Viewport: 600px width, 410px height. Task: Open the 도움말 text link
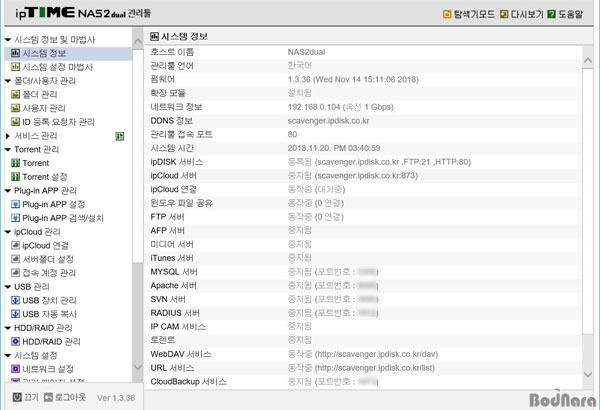tap(570, 15)
